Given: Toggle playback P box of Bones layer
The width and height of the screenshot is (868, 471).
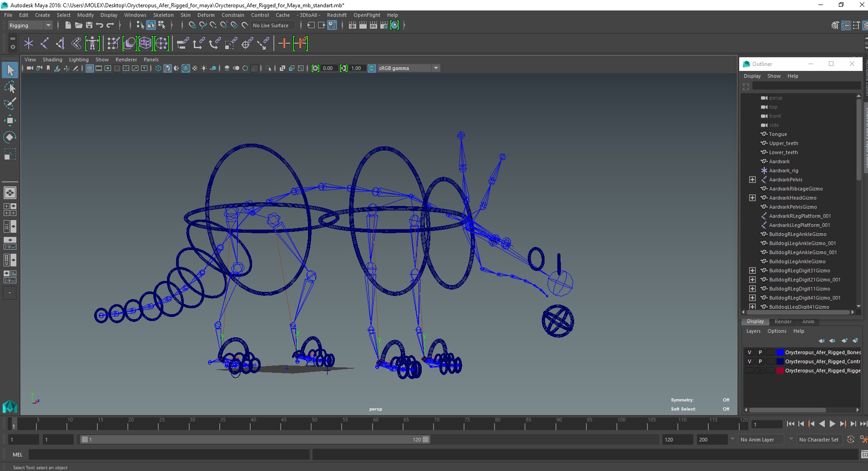Looking at the screenshot, I should (760, 352).
